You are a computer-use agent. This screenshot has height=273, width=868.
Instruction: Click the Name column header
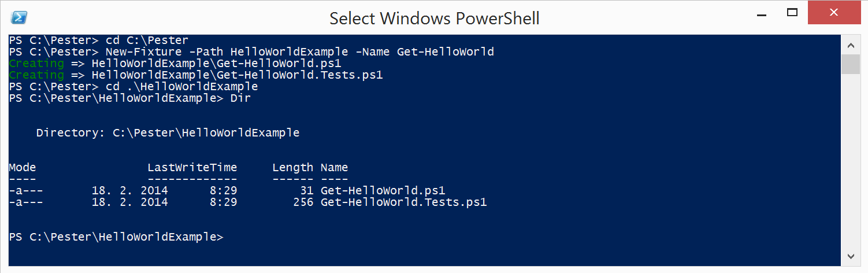pos(334,168)
